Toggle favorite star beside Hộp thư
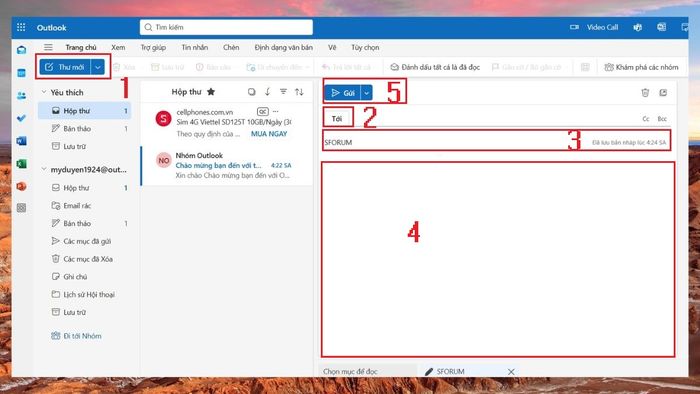The height and width of the screenshot is (394, 700). point(211,91)
